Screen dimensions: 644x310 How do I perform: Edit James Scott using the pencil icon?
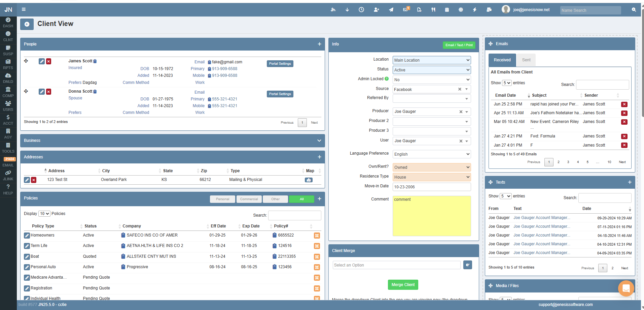coord(41,61)
